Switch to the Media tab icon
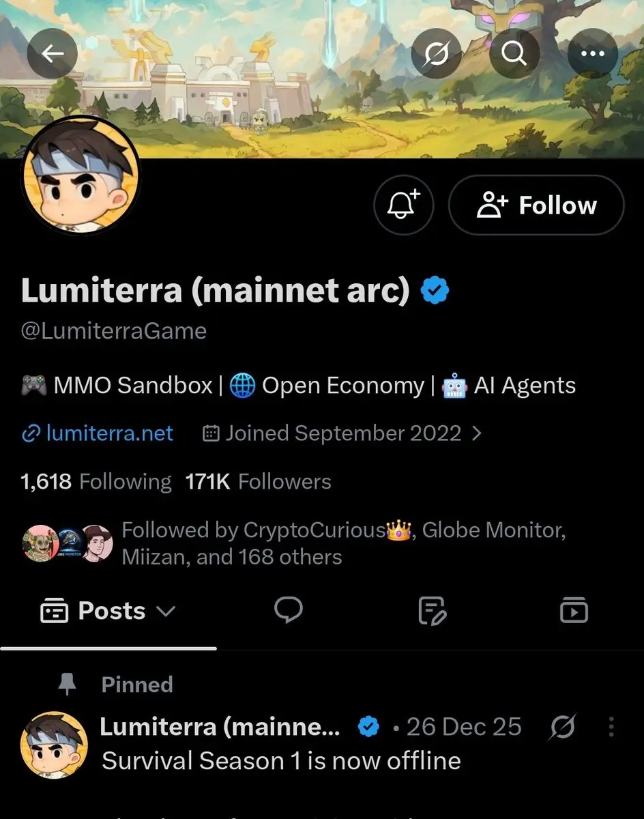 [574, 610]
